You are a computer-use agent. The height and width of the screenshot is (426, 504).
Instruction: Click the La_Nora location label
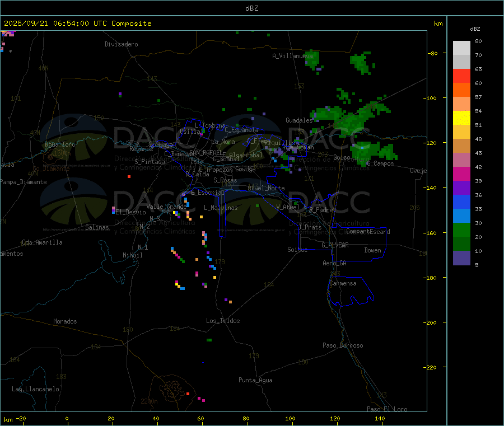[223, 142]
